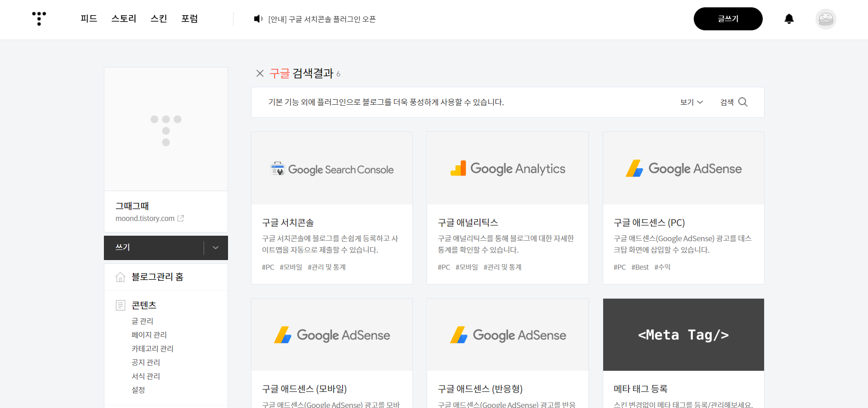Click the 글쓰기 button

(728, 19)
